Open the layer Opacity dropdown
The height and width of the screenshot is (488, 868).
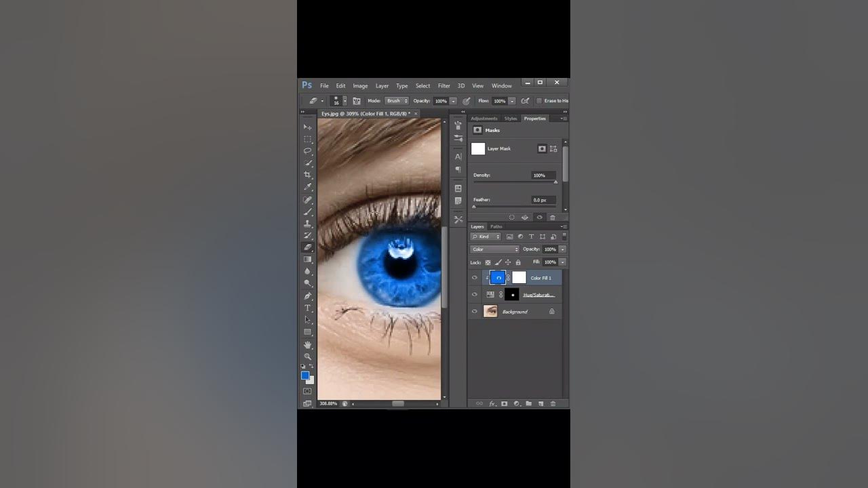point(562,249)
